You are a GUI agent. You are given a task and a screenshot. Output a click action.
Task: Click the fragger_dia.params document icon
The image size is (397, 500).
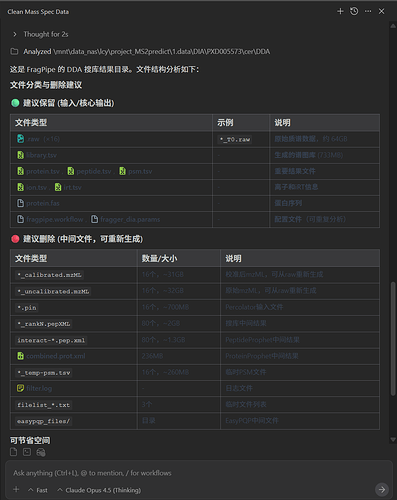(x=95, y=219)
